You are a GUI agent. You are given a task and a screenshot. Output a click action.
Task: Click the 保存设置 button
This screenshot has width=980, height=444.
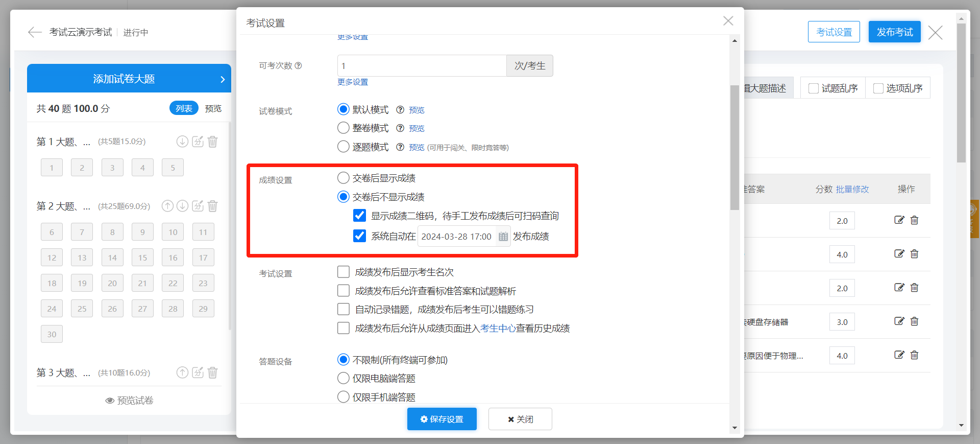pos(442,419)
